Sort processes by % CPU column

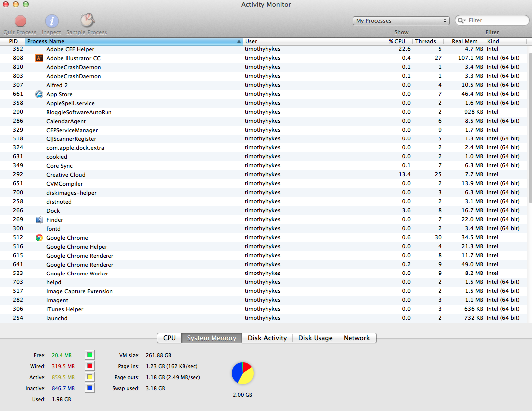click(x=399, y=41)
